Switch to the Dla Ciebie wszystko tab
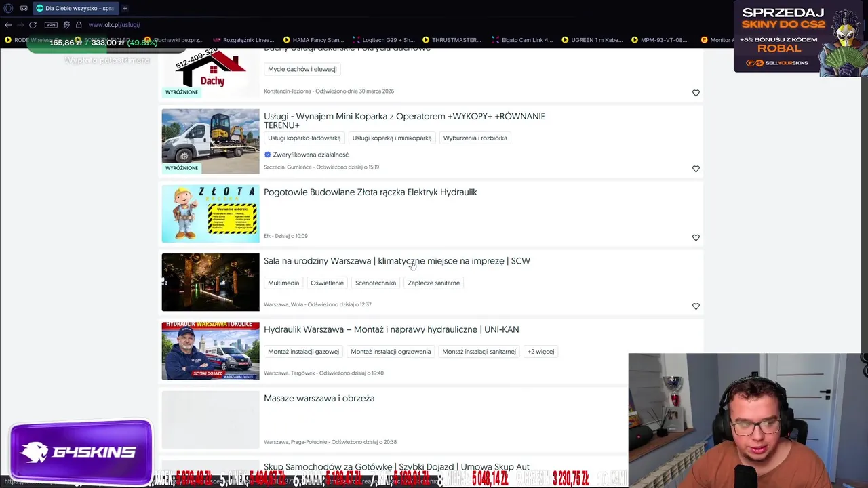The width and height of the screenshot is (868, 488). [75, 8]
